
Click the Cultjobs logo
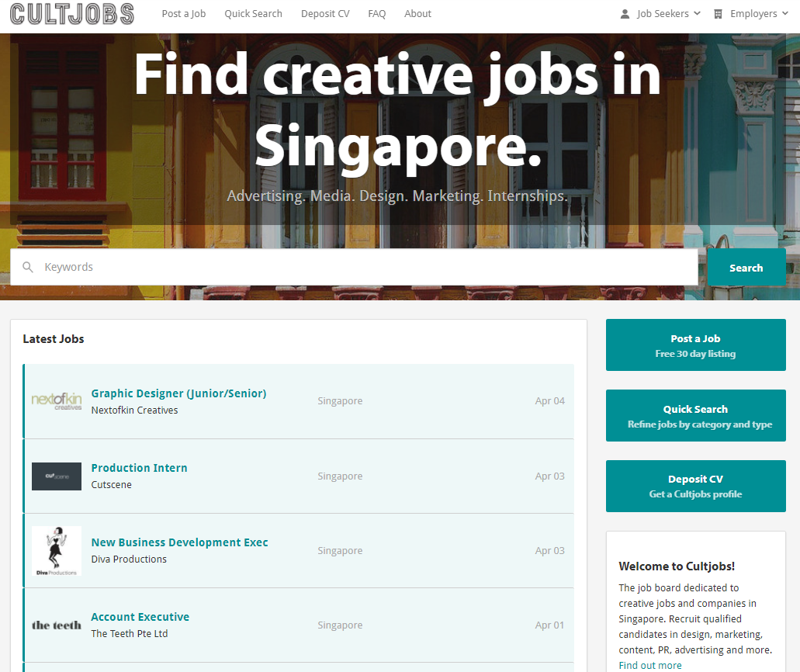click(x=72, y=14)
